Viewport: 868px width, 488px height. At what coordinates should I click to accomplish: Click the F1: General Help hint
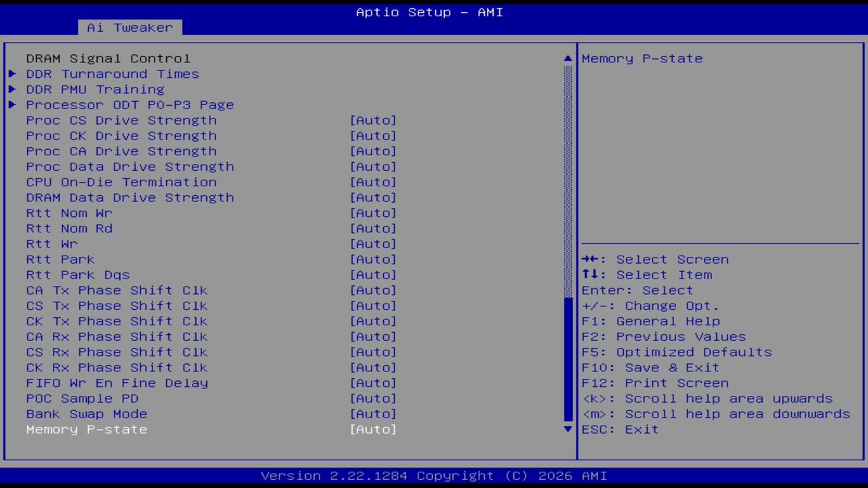point(651,321)
